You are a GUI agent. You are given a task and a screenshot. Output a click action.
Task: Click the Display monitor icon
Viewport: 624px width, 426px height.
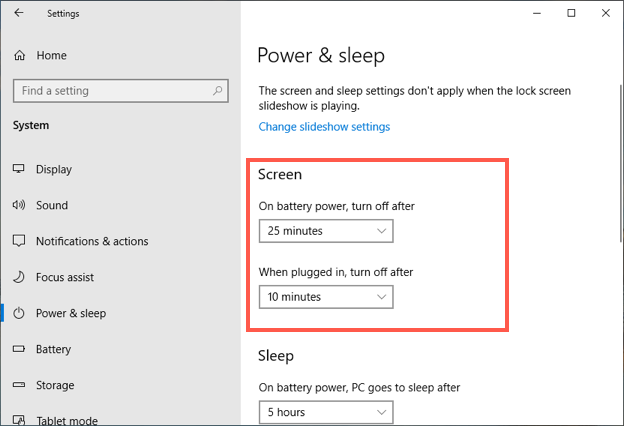(19, 169)
